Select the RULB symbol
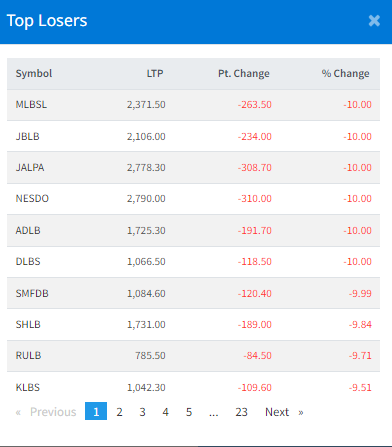392x447 pixels. (28, 355)
